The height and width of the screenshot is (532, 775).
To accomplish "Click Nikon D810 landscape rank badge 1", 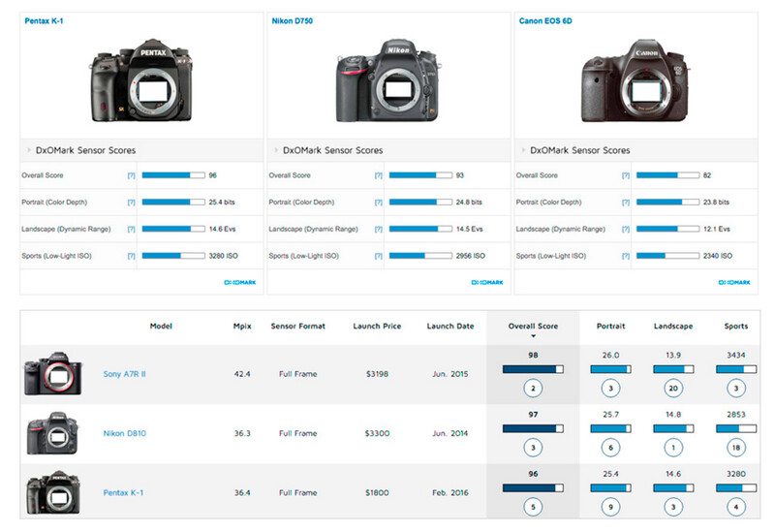I will click(673, 448).
